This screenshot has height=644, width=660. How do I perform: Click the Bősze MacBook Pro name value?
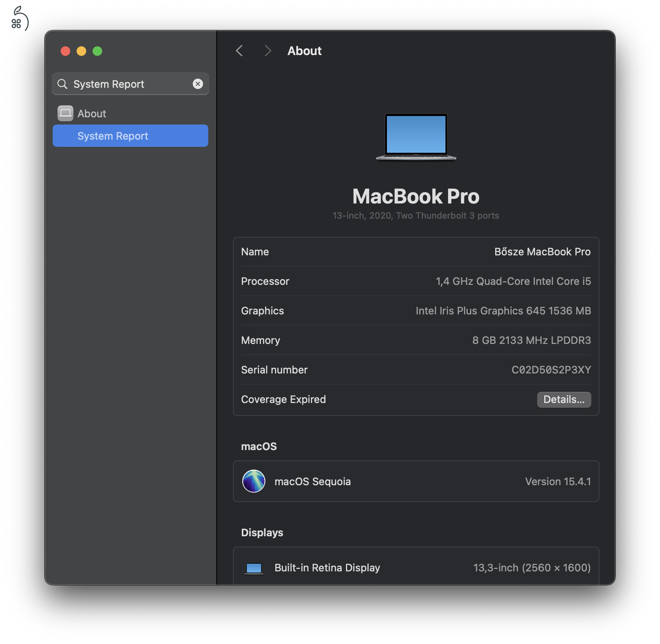click(542, 252)
